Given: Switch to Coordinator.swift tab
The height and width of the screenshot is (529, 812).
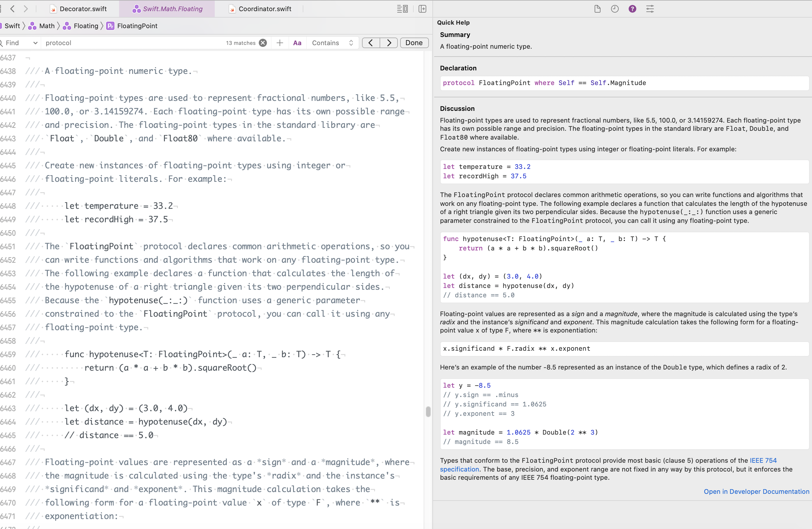Looking at the screenshot, I should coord(265,9).
